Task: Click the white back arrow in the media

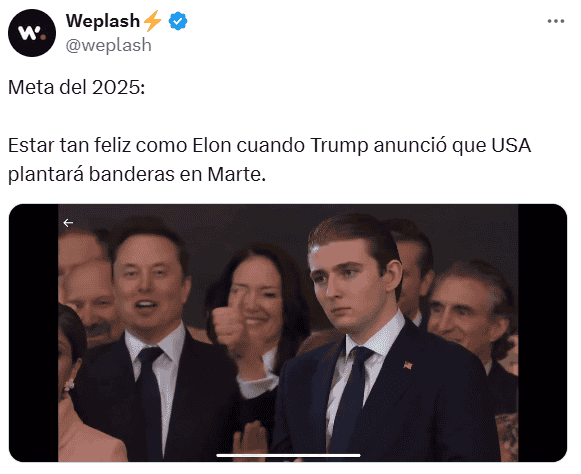Action: coord(68,222)
